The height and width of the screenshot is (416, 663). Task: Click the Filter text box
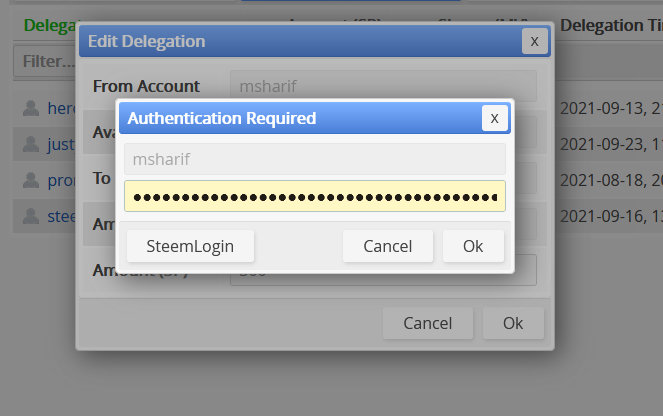(x=44, y=61)
